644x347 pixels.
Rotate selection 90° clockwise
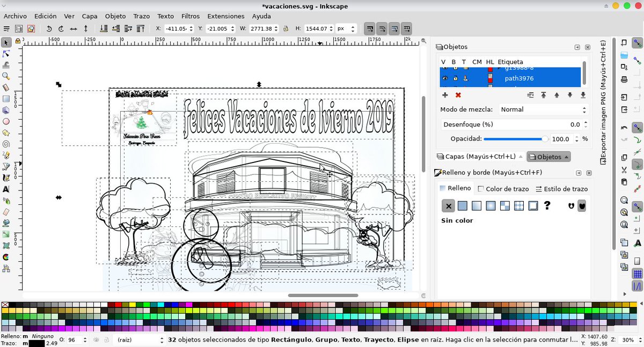[61, 28]
